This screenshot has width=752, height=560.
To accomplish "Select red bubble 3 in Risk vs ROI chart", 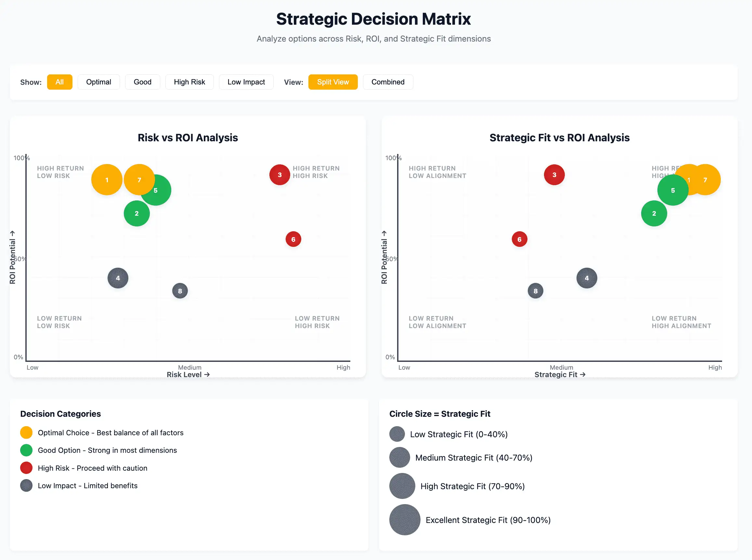I will click(x=279, y=174).
